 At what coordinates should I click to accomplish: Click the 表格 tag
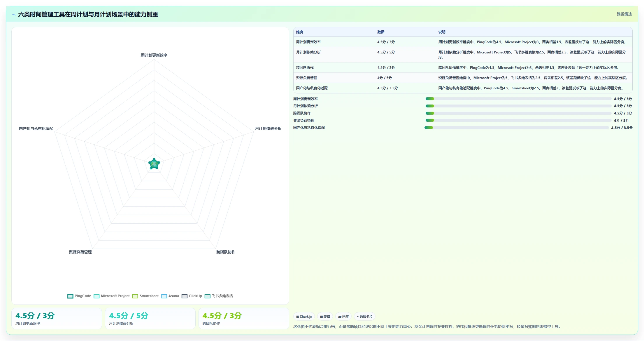pyautogui.click(x=325, y=316)
